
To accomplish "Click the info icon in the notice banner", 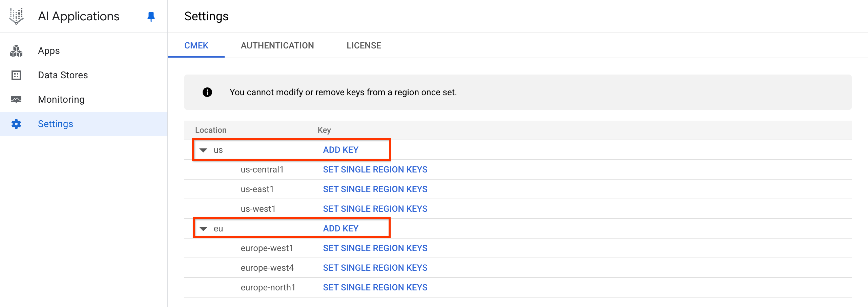I will click(x=207, y=92).
